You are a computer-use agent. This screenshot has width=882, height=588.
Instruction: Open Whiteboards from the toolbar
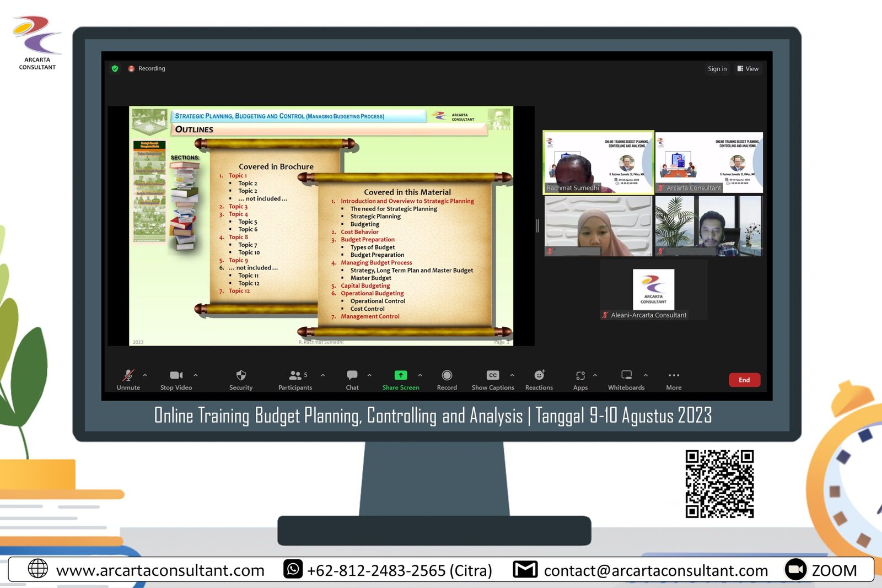click(626, 376)
